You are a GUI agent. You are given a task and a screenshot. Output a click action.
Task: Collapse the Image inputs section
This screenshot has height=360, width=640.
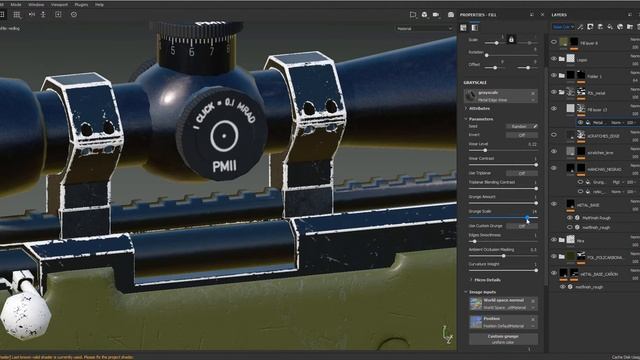click(480, 292)
